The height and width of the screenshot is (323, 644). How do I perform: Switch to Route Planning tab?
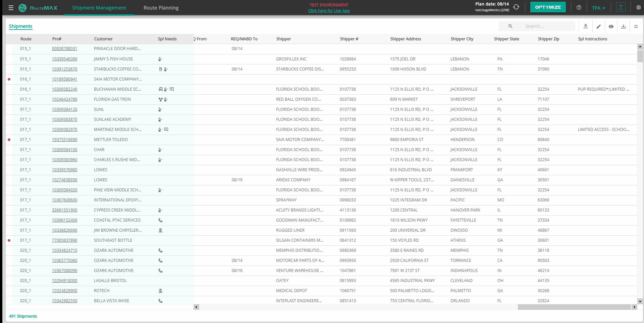[x=161, y=8]
